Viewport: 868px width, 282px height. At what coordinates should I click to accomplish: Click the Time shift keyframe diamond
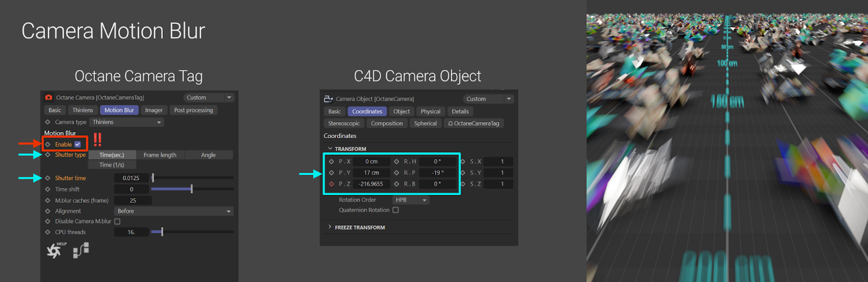[x=48, y=189]
